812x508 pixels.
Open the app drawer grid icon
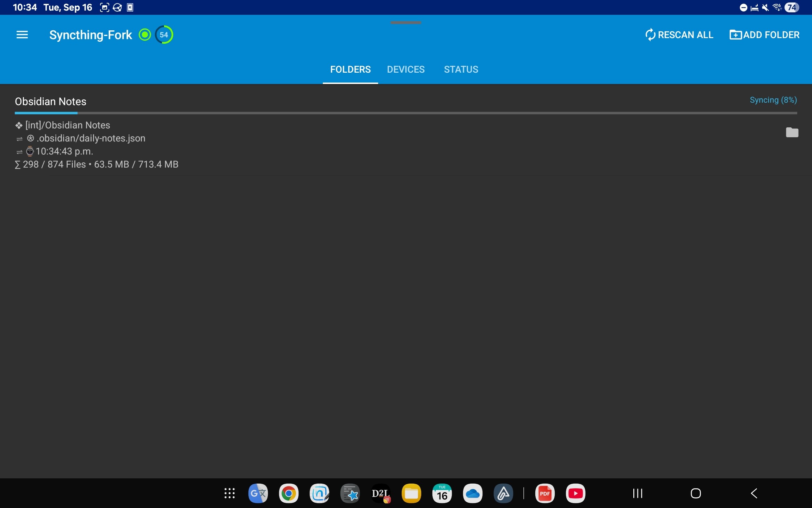[x=229, y=493]
